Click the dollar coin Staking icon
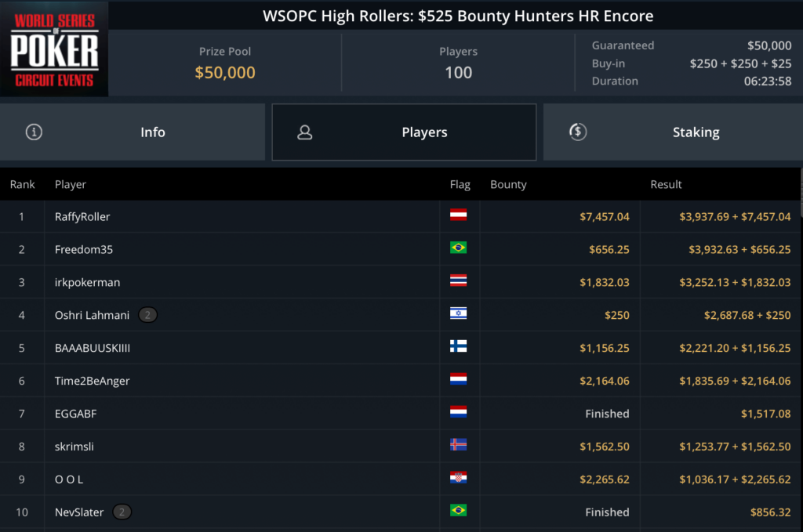The image size is (803, 532). pyautogui.click(x=577, y=132)
